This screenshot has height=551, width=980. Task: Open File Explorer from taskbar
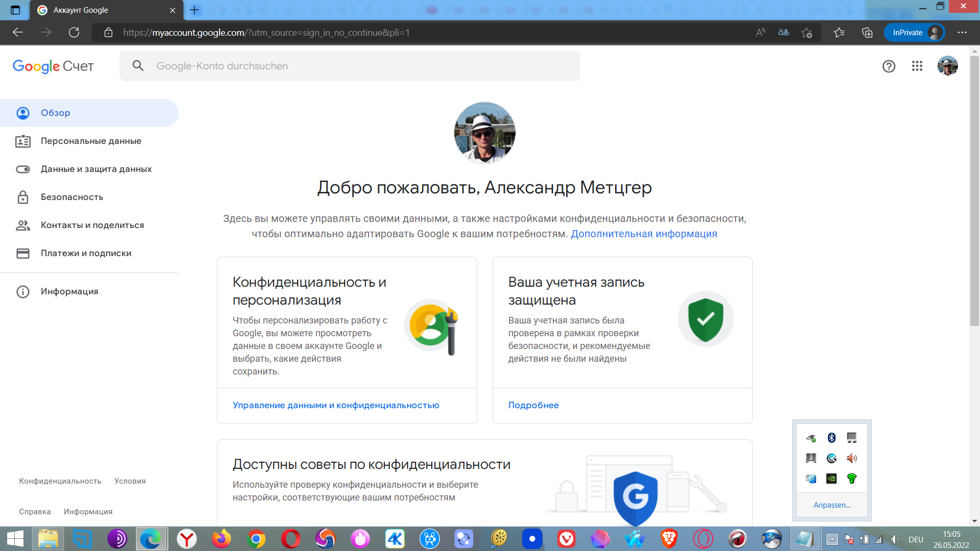pyautogui.click(x=48, y=539)
